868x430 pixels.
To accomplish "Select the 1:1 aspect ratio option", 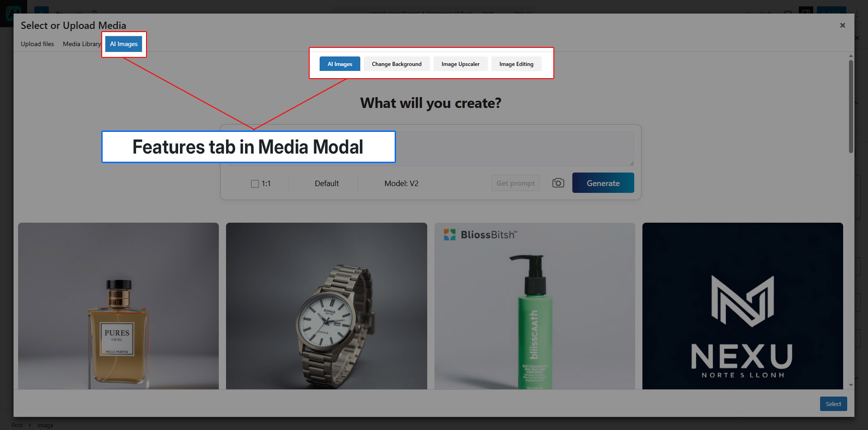I will pos(261,183).
